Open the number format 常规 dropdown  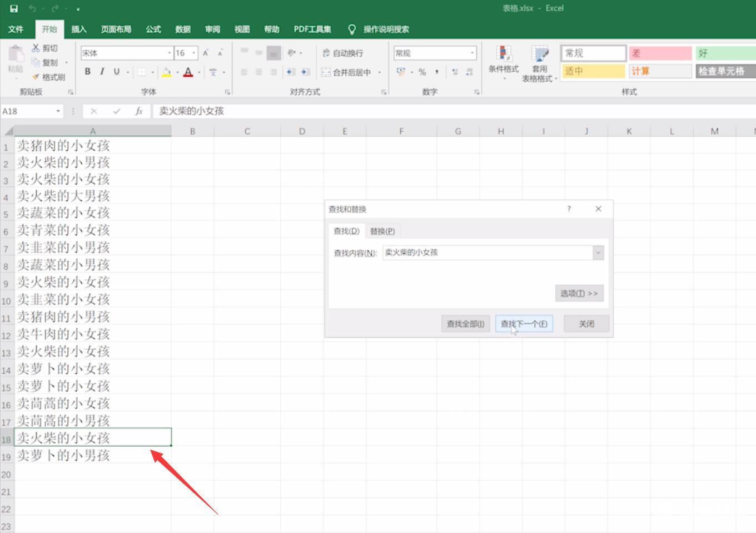pyautogui.click(x=472, y=53)
